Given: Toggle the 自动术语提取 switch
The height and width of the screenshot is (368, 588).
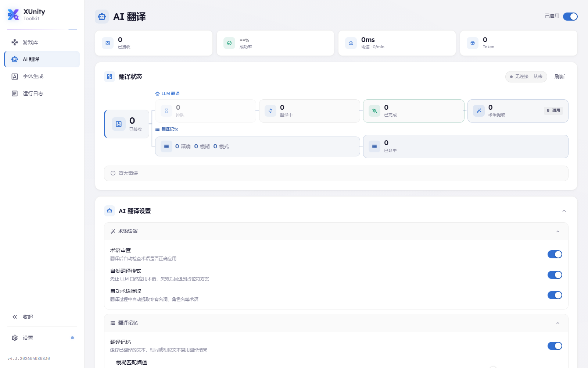Looking at the screenshot, I should 555,295.
